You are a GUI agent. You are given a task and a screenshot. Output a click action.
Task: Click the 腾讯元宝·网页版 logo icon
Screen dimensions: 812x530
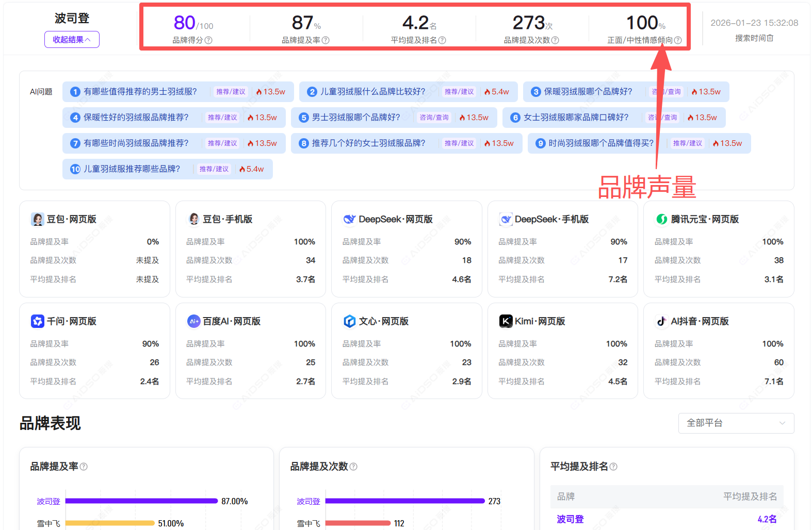(661, 219)
